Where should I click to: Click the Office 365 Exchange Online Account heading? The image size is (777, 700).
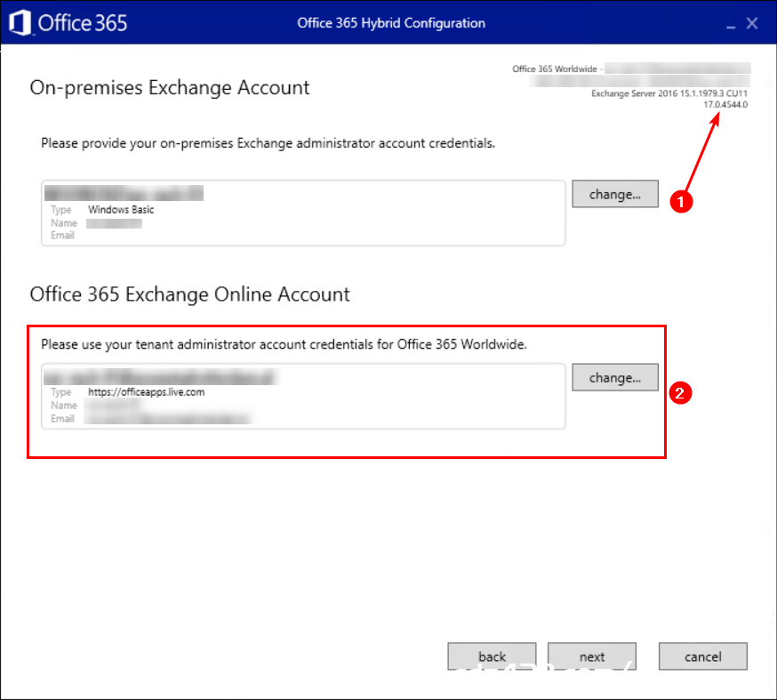pos(189,294)
